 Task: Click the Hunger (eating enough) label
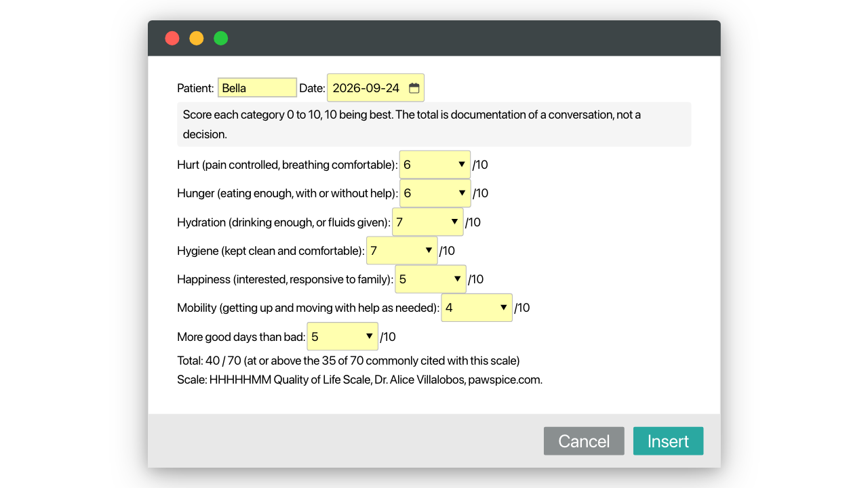[288, 193]
